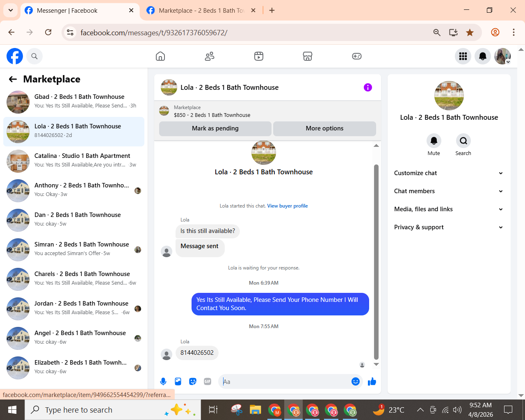Expand Privacy & support section
This screenshot has width=525, height=420.
(449, 227)
